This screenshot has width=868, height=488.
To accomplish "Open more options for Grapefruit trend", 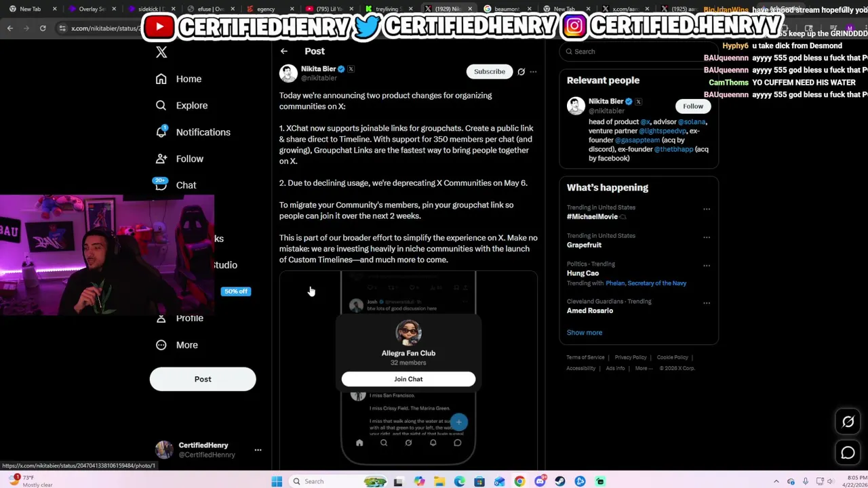I will click(x=707, y=238).
